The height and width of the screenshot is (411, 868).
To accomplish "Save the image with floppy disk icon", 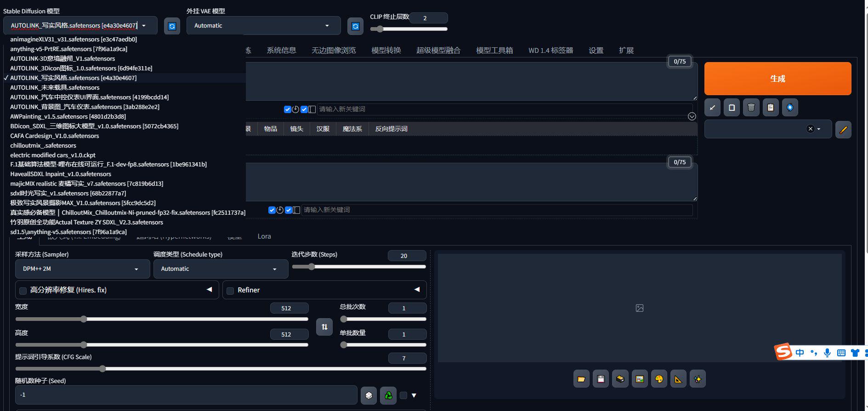I will click(x=601, y=379).
